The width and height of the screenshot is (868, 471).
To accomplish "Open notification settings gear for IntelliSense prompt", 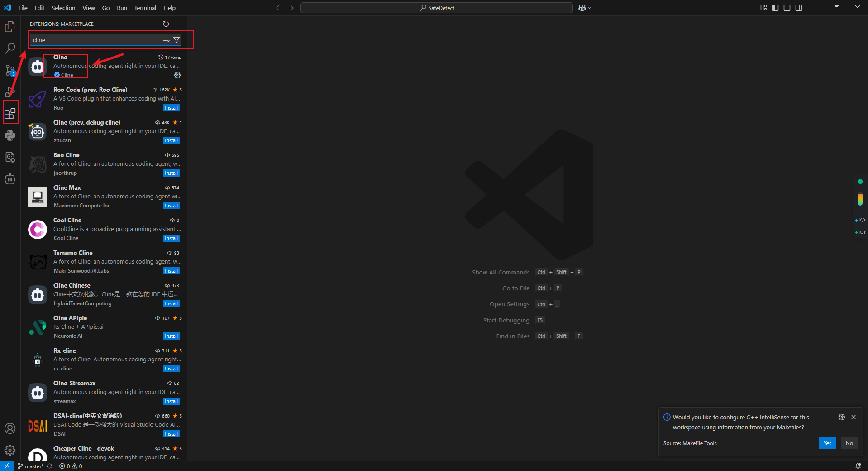I will 842,417.
